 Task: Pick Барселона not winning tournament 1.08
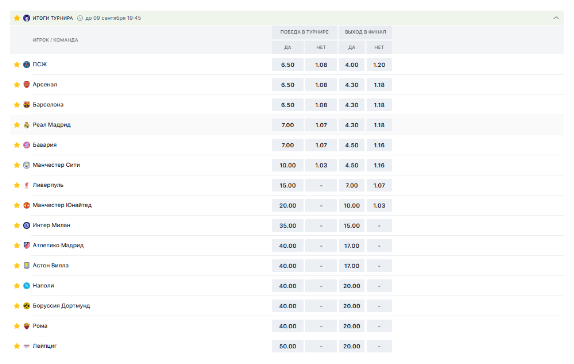tap(321, 105)
